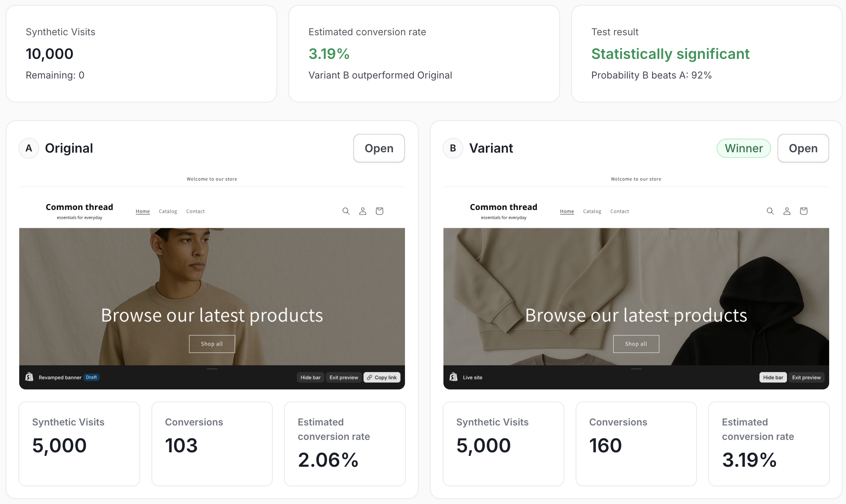
Task: Open the account icon in Original preview
Action: pos(363,211)
